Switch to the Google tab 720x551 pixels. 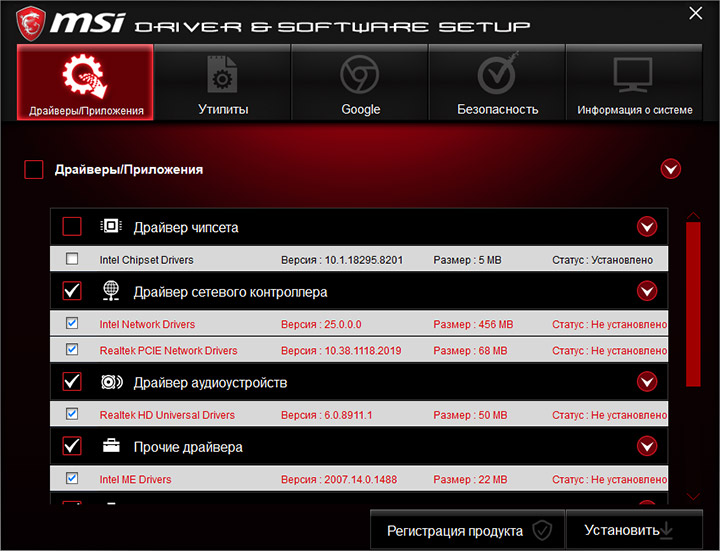coord(360,82)
